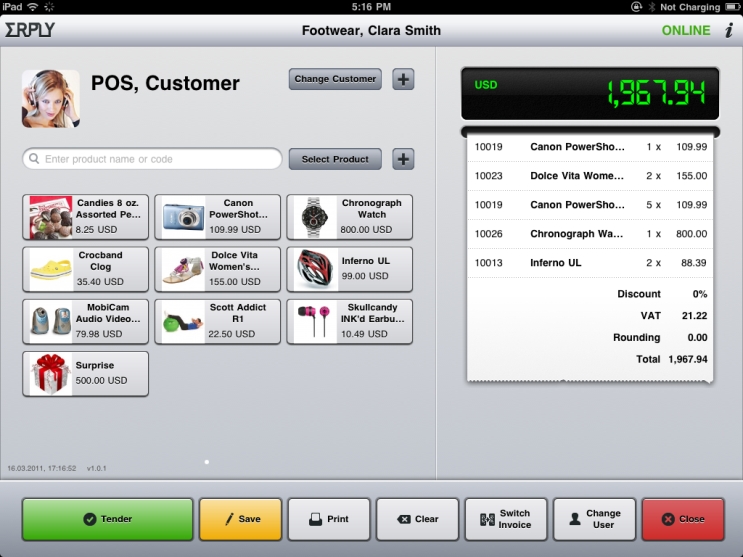This screenshot has width=743, height=557.
Task: Add Chronograph Watch product tile
Action: click(350, 217)
